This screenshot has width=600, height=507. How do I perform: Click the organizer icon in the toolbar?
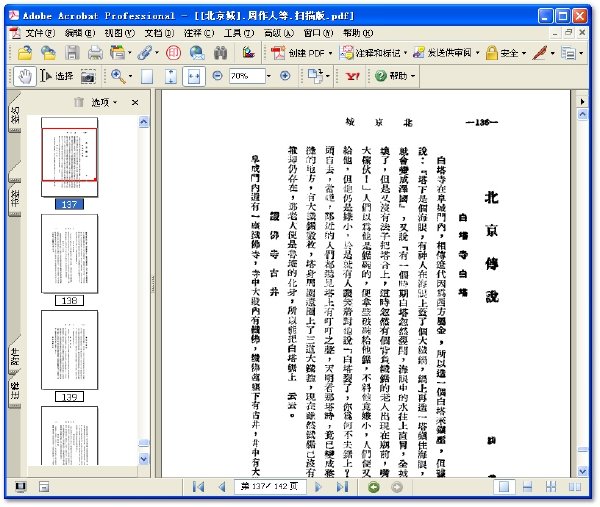pos(117,53)
